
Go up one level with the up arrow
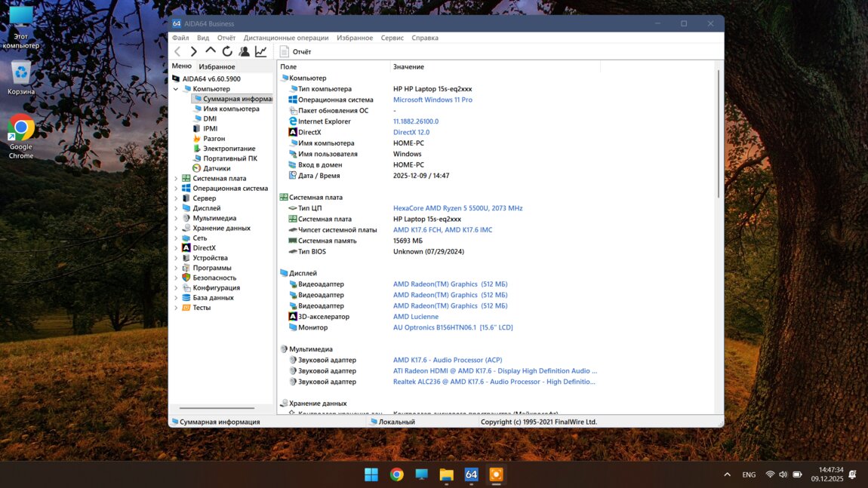[x=211, y=51]
